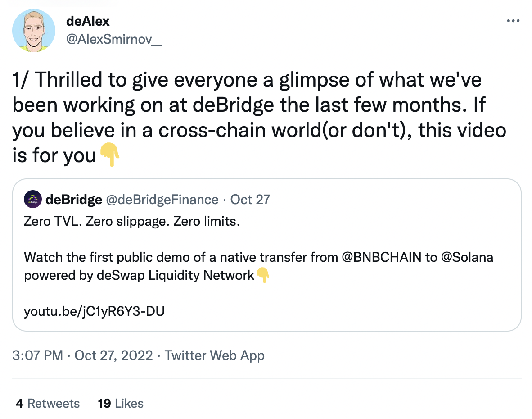
Task: View the 4 Retweets list
Action: [48, 403]
